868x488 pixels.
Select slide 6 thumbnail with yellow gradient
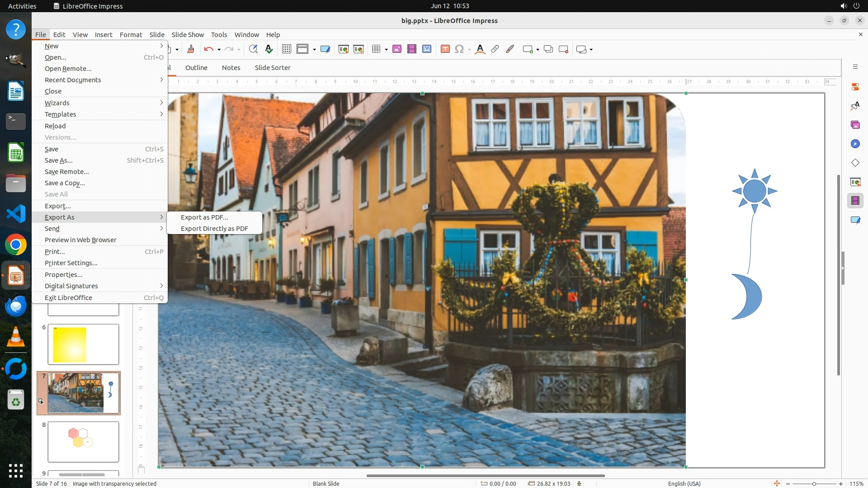83,344
